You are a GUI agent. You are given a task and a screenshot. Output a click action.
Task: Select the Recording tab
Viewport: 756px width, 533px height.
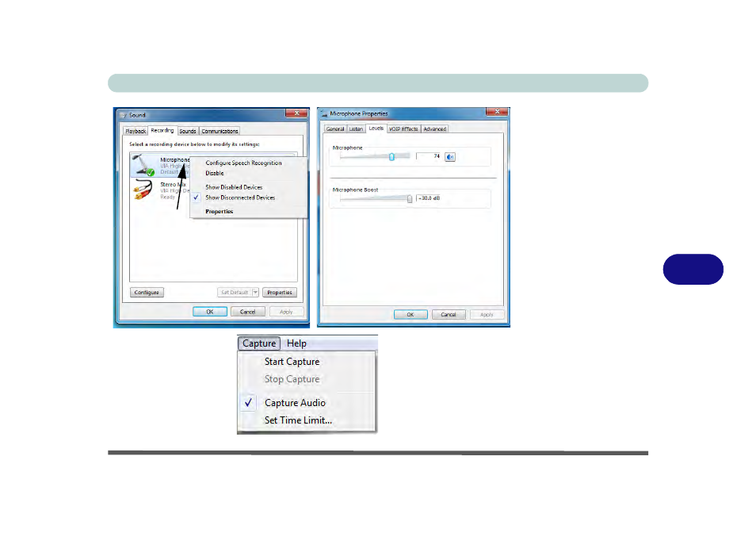(x=162, y=130)
